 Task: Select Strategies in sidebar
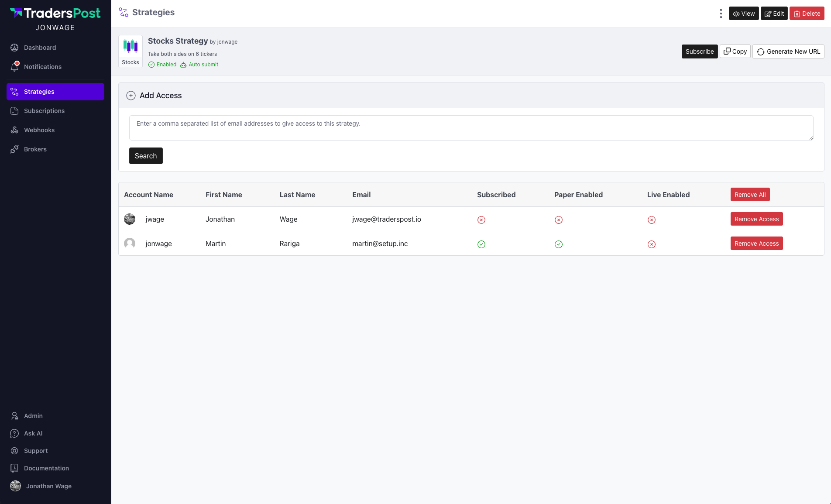[55, 92]
